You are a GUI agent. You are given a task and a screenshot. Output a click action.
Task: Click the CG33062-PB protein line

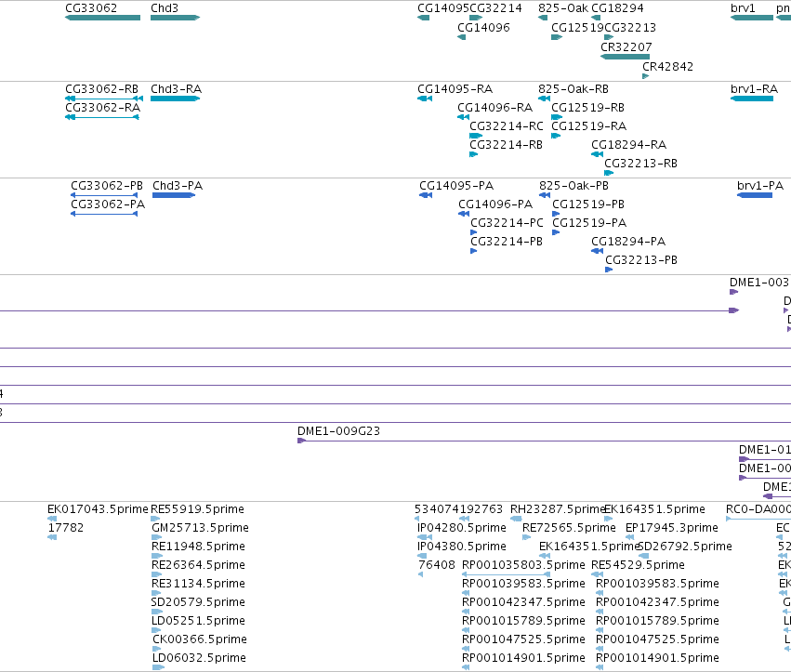104,195
